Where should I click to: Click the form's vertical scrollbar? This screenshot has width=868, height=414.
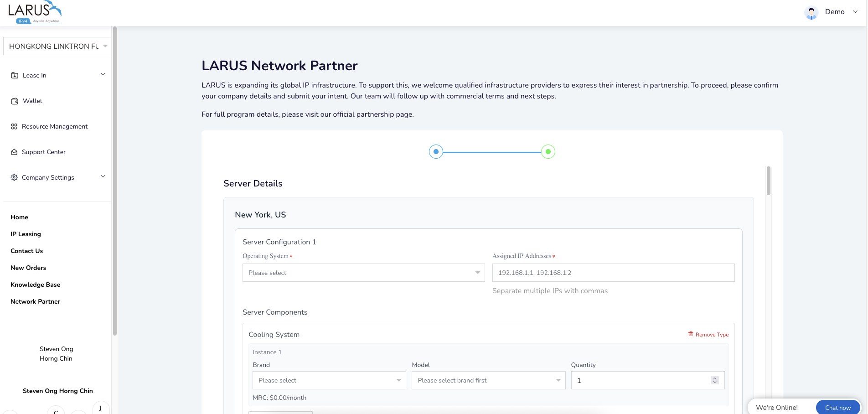coord(769,181)
